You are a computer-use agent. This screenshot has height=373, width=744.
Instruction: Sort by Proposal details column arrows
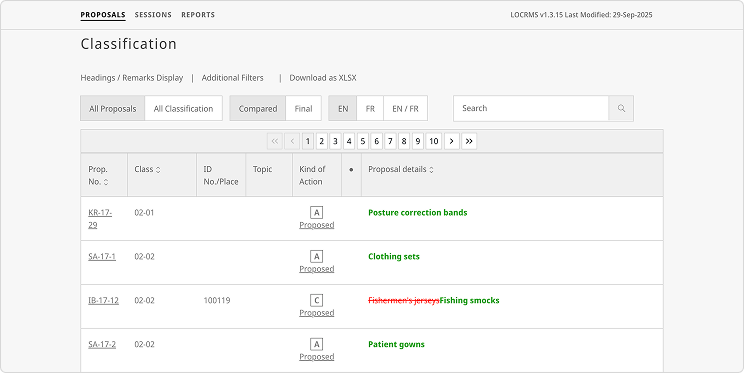coord(431,169)
